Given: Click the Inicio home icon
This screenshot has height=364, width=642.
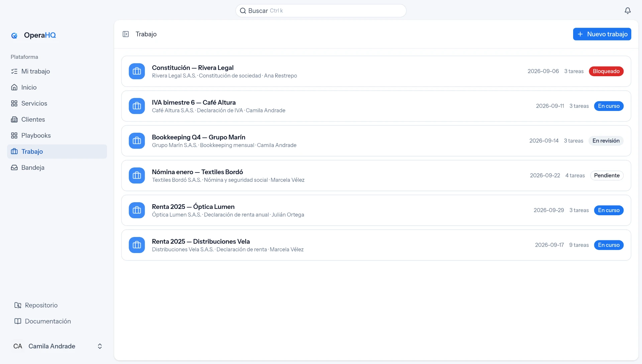Looking at the screenshot, I should tap(14, 87).
